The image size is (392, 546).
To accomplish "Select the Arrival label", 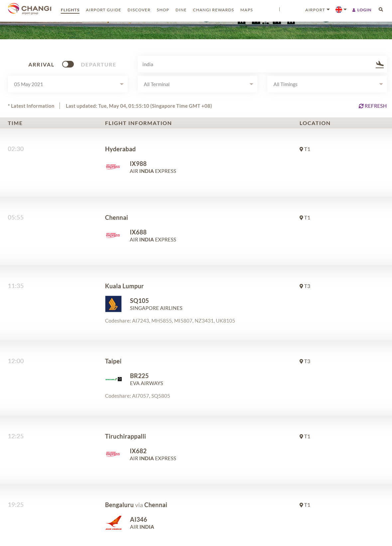I will [41, 65].
